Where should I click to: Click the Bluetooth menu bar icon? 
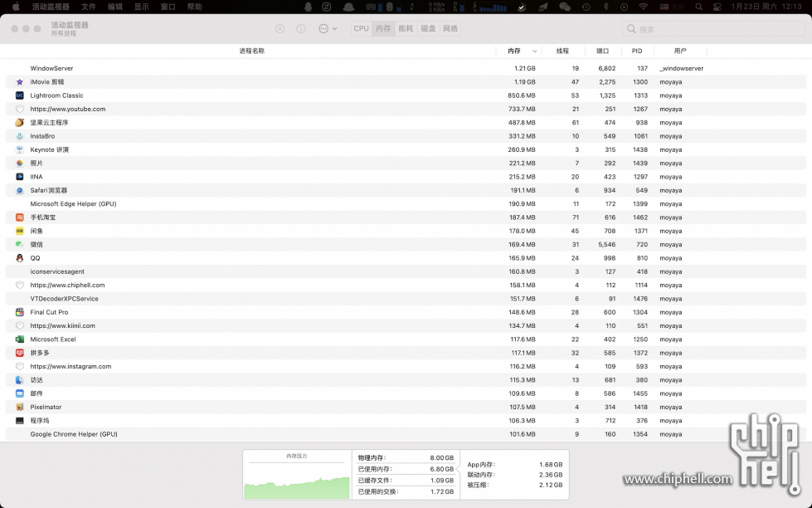pos(606,7)
